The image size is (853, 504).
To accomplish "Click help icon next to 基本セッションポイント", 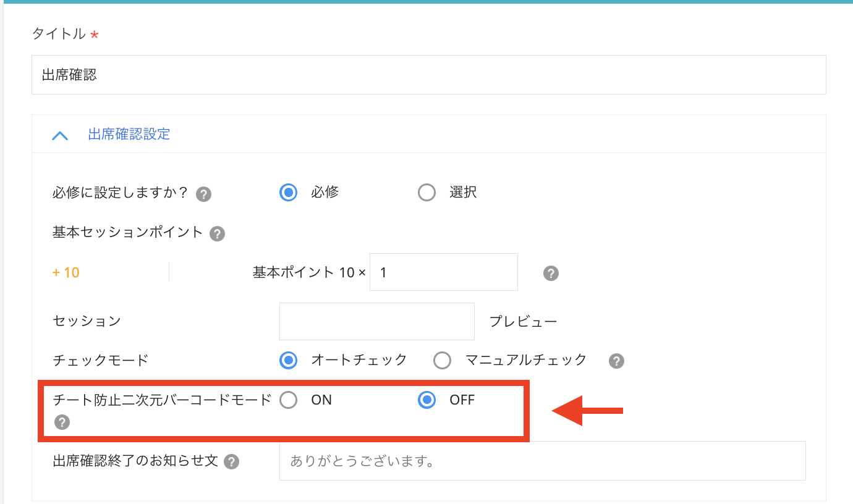I will [x=217, y=234].
